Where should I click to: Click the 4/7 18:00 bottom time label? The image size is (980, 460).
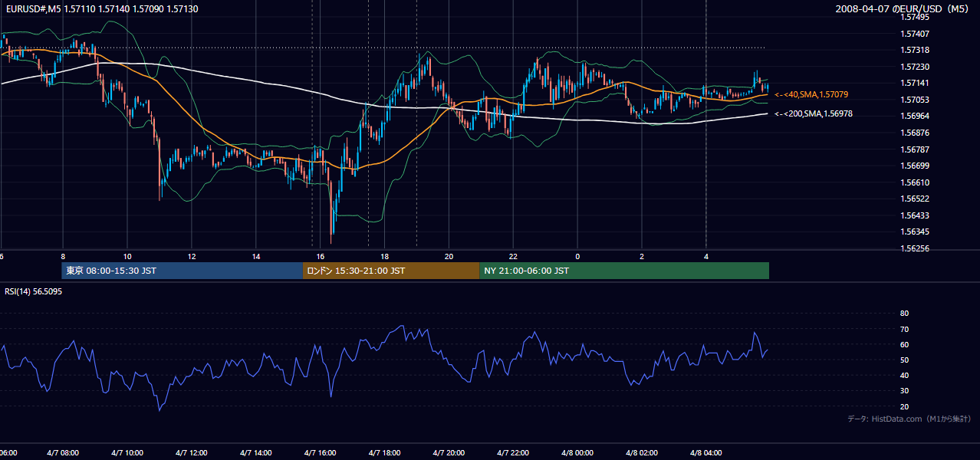pyautogui.click(x=384, y=453)
